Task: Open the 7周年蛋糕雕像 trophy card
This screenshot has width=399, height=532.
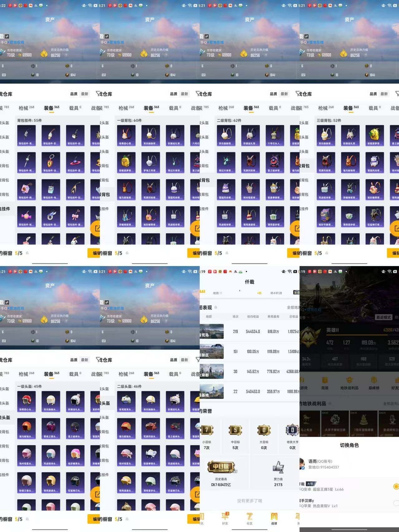Action: 363,423
